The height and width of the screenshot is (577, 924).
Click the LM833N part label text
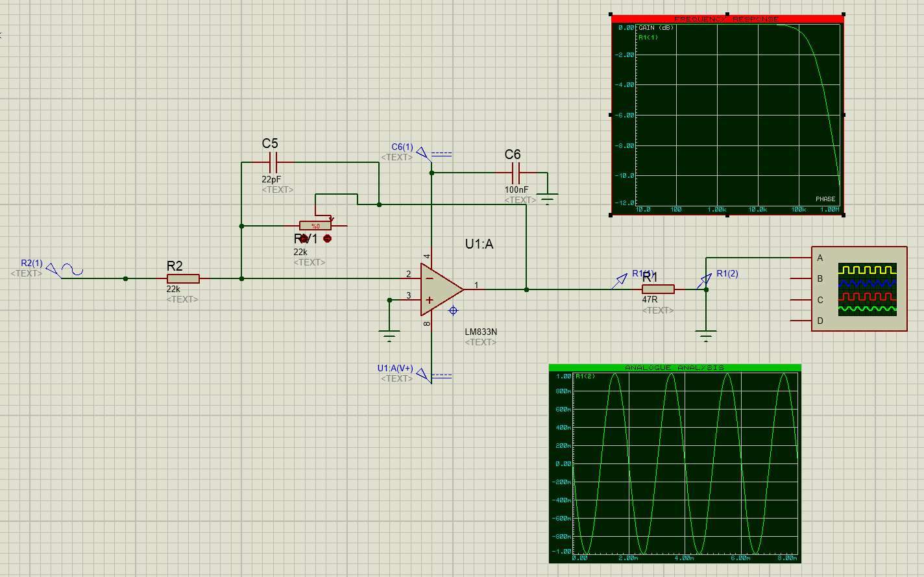tap(481, 332)
